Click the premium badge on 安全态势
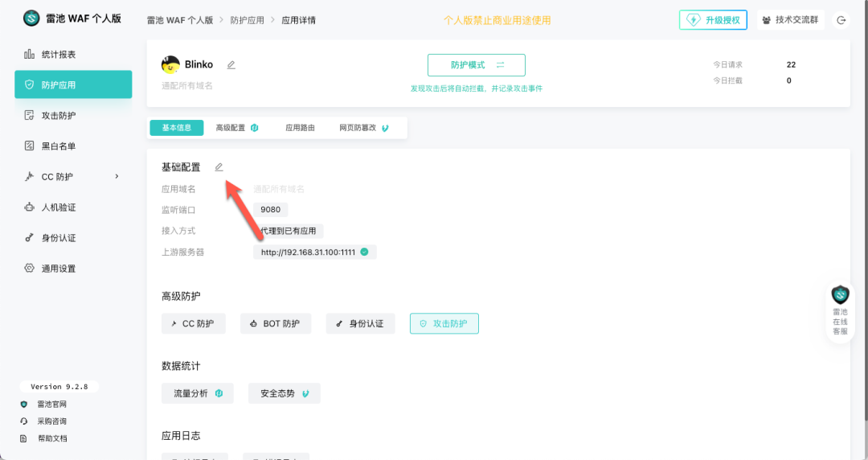 (x=305, y=393)
